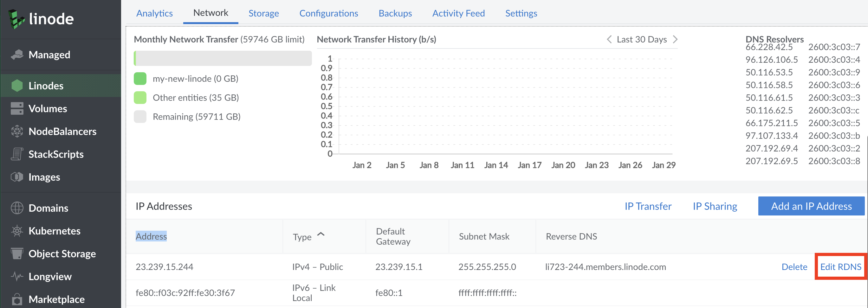Click the Address column header

point(151,236)
